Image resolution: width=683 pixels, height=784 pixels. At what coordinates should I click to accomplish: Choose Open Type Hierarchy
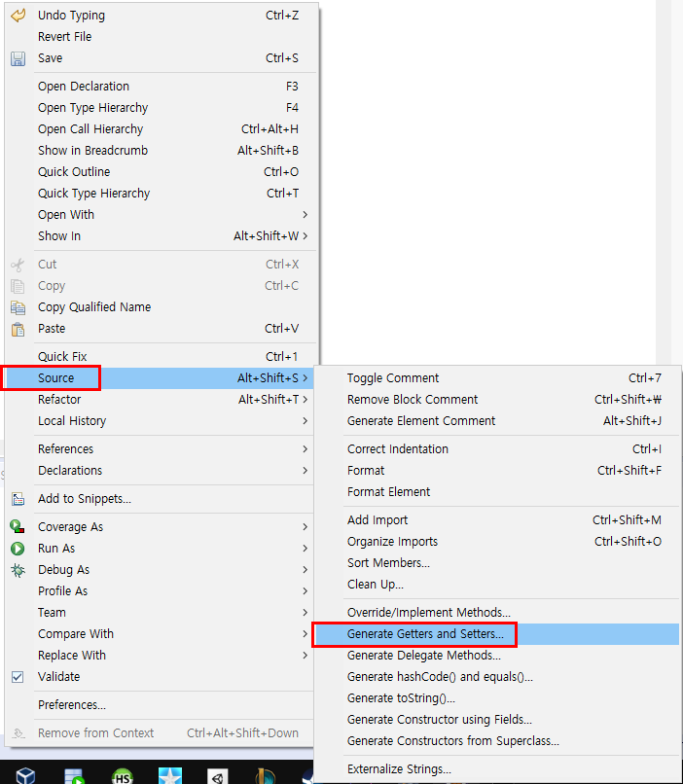pos(161,108)
